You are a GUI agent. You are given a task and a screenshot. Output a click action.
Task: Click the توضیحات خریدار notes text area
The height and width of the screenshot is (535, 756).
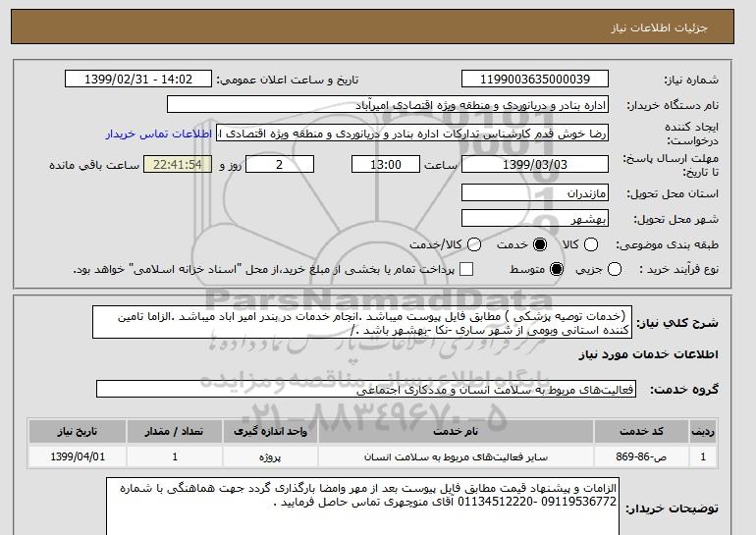[362, 507]
